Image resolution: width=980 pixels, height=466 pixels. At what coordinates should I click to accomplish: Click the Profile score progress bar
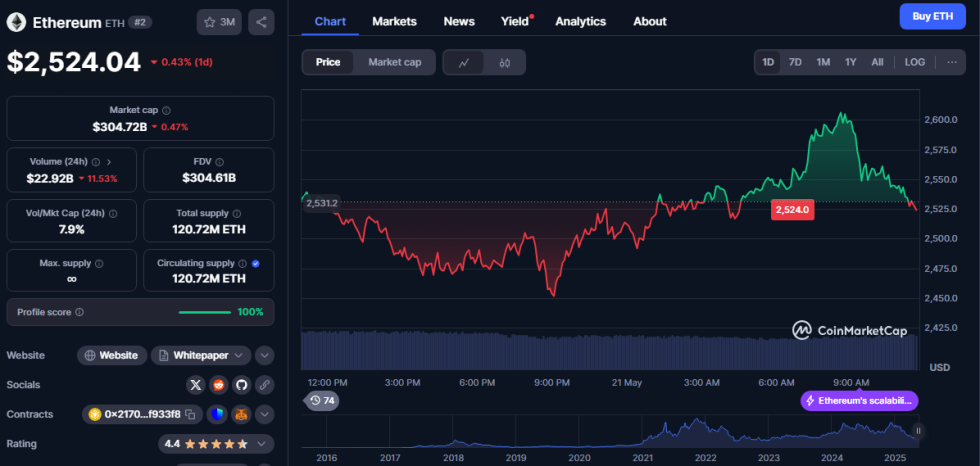(205, 312)
